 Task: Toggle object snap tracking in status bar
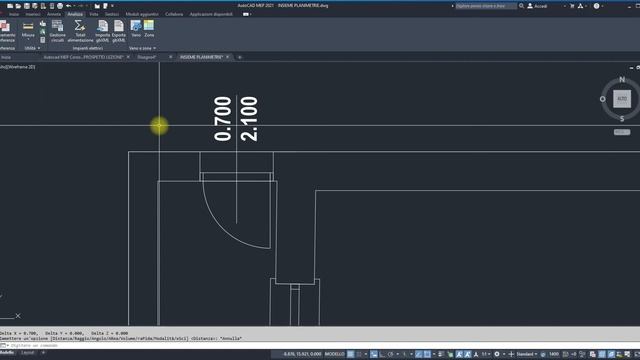[x=419, y=354]
